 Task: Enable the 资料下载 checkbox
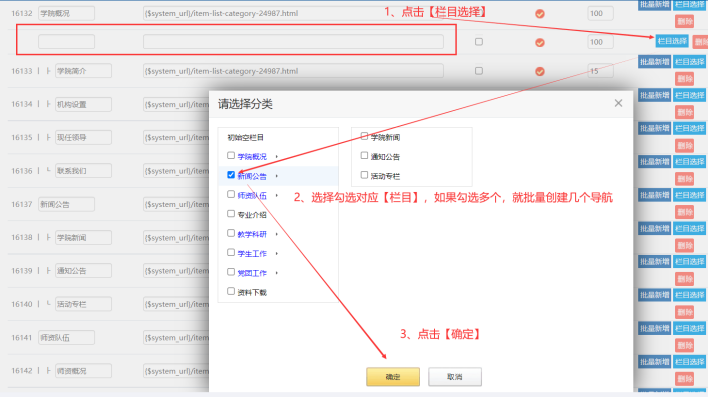(x=231, y=291)
